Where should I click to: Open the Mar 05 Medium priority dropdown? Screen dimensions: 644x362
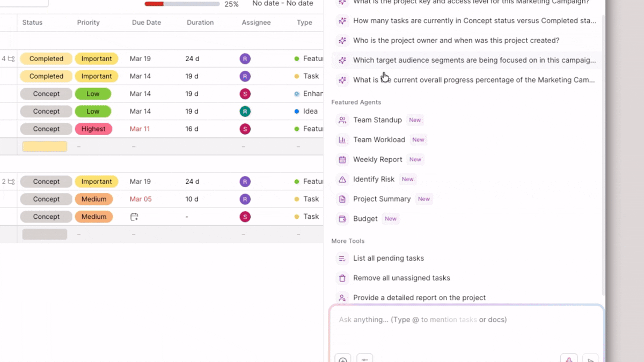click(x=93, y=199)
